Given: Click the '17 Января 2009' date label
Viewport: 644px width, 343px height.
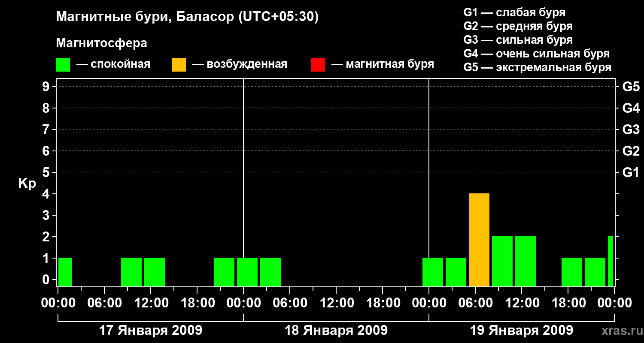Looking at the screenshot, I should coord(151,331).
